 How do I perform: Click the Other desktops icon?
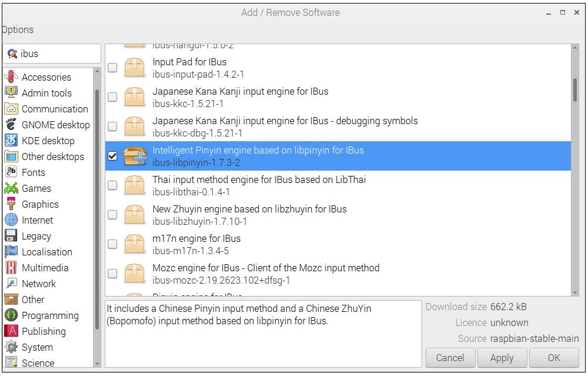11,156
